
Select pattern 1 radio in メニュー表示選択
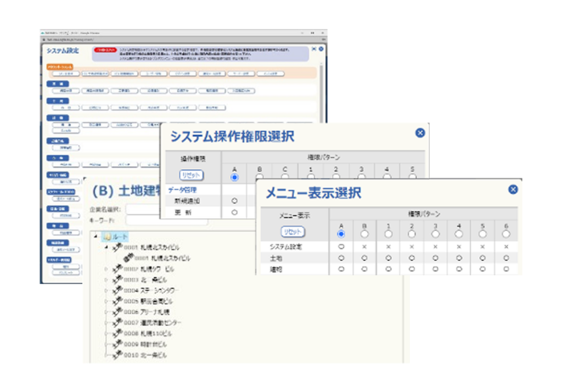click(x=388, y=234)
